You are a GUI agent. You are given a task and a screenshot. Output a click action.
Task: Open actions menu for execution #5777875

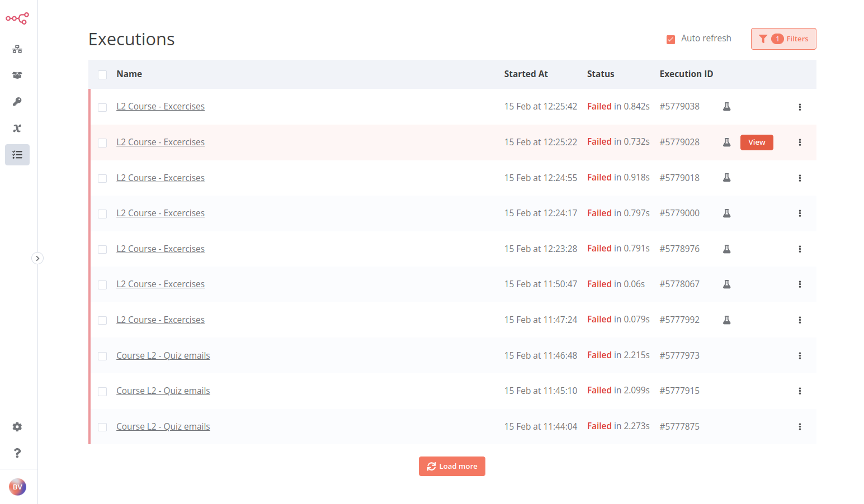click(x=800, y=427)
